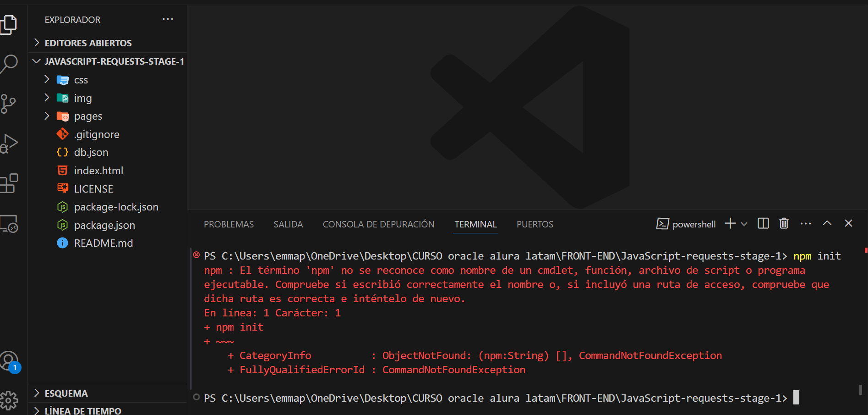
Task: Click the pages folder icon
Action: pyautogui.click(x=62, y=116)
